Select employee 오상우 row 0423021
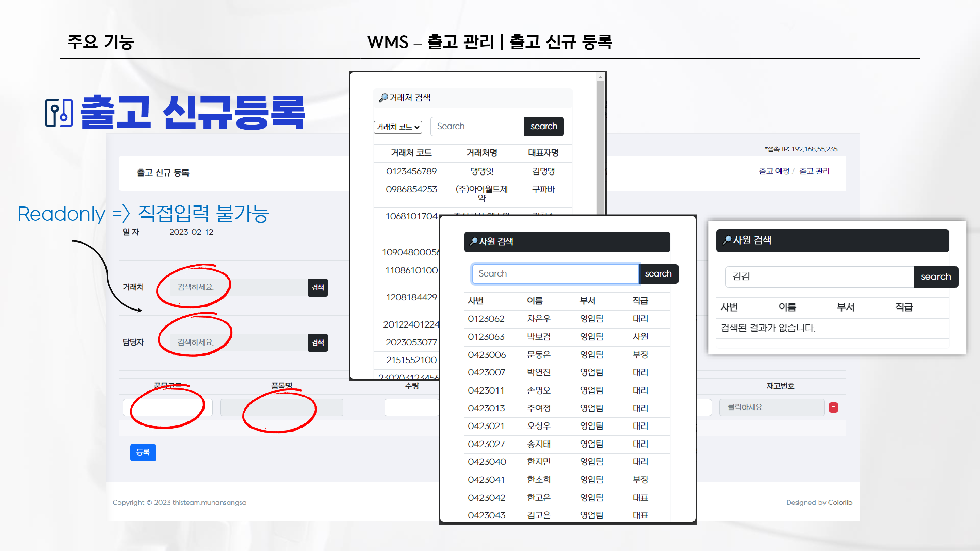Viewport: 980px width, 551px height. pos(567,426)
